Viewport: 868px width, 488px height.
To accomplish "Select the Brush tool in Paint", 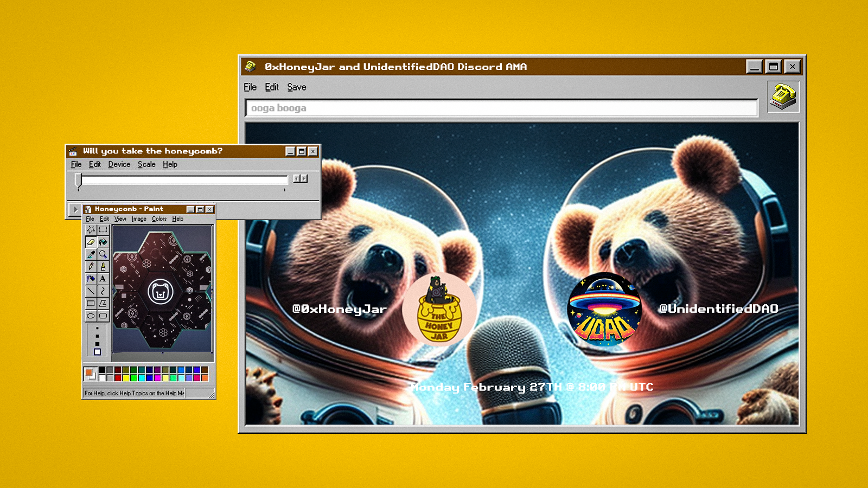I will pos(103,266).
